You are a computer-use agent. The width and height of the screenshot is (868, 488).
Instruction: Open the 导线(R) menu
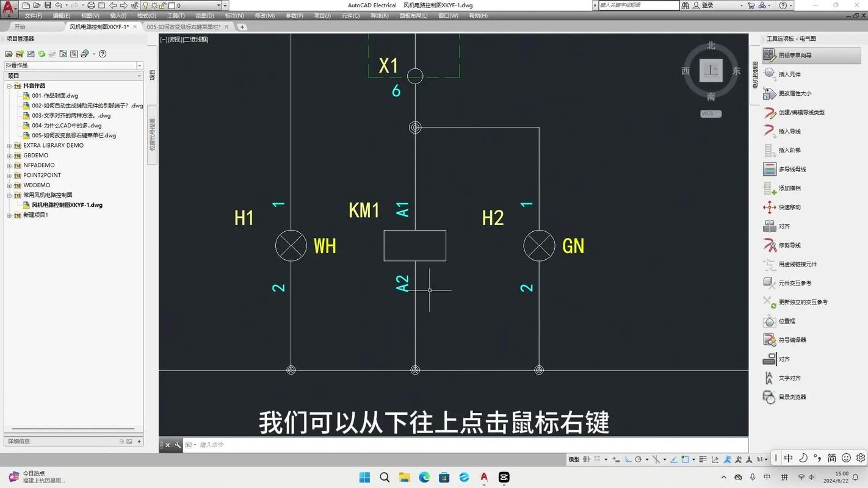380,16
